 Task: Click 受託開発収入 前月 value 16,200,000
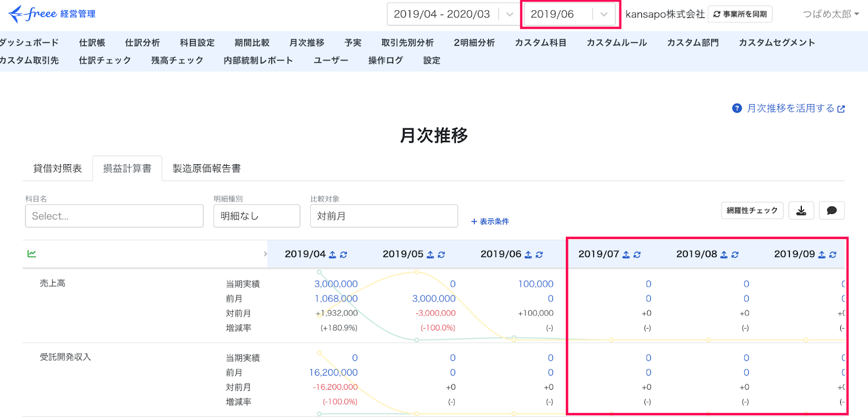333,372
